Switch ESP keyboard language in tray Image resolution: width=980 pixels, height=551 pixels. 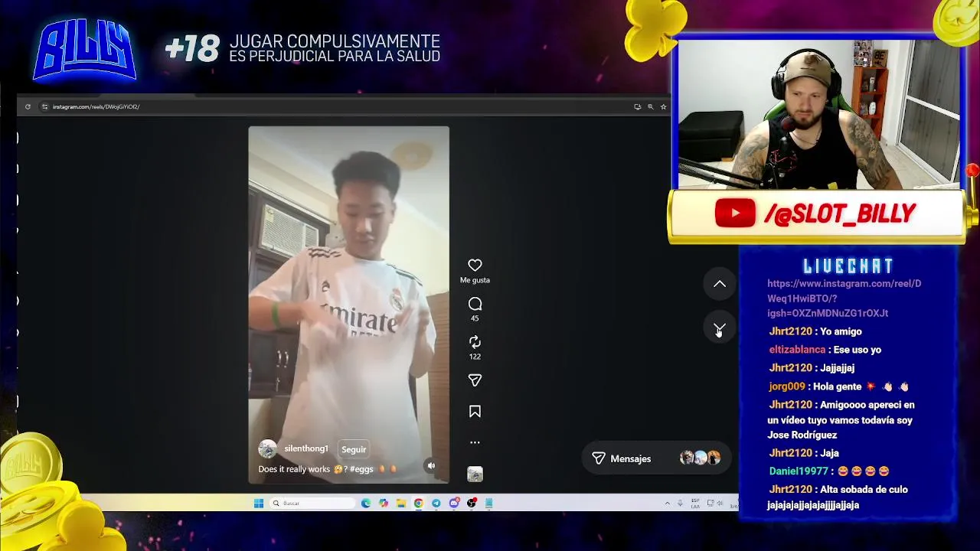point(695,503)
